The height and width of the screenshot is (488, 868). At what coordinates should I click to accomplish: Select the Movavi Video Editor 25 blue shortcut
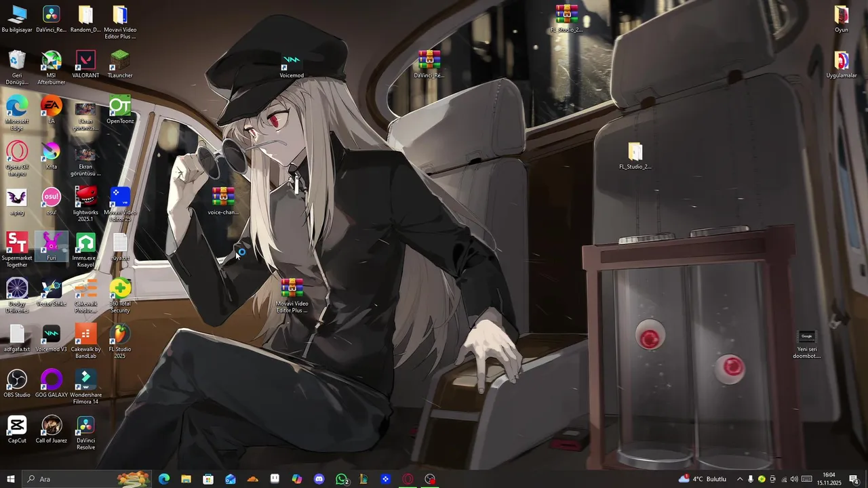[120, 205]
